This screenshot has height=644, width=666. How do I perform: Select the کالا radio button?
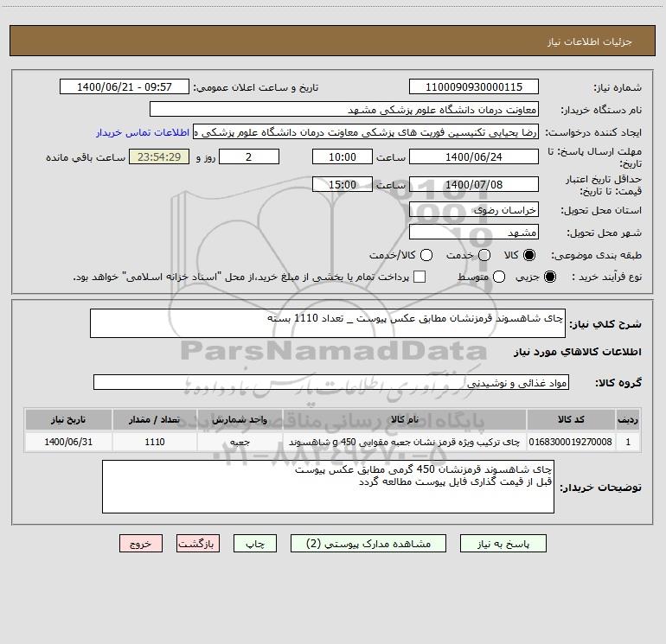[529, 255]
